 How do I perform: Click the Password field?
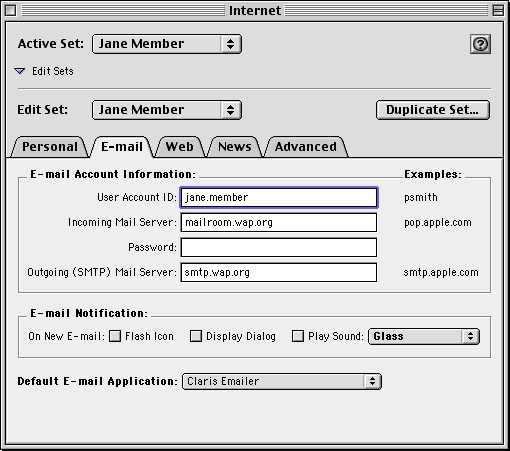(x=279, y=247)
